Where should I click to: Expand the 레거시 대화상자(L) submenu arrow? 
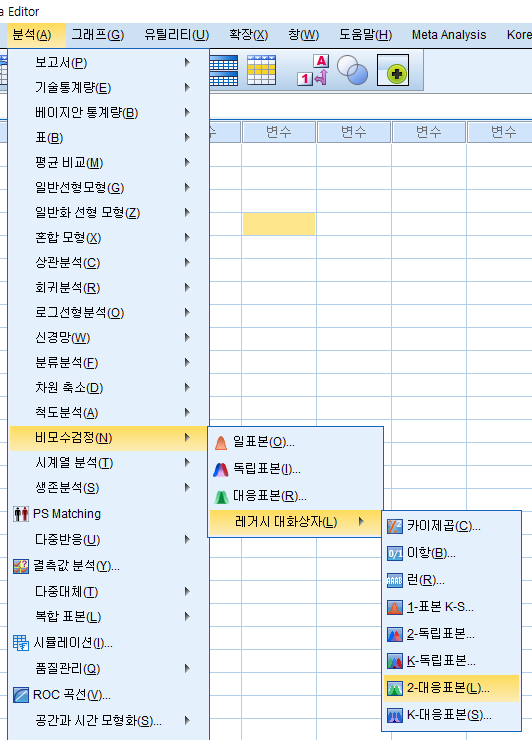(x=361, y=521)
